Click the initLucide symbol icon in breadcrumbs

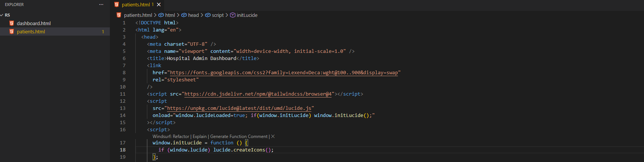[x=233, y=15]
